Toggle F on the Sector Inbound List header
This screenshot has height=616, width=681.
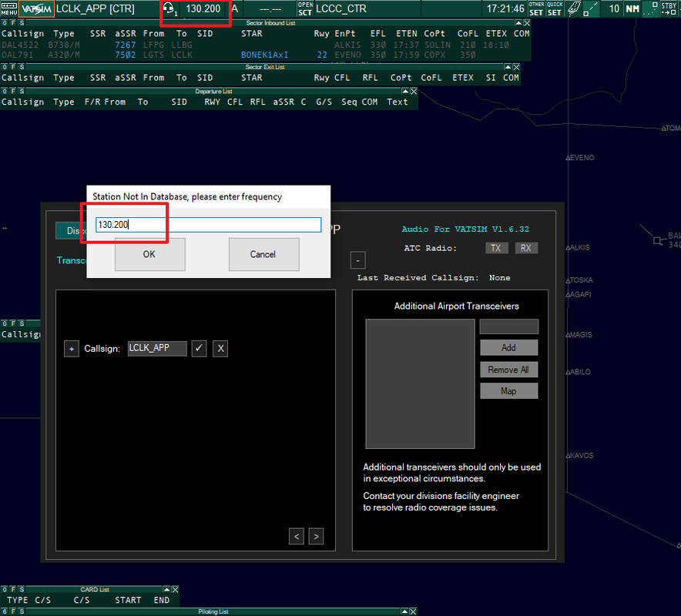point(13,22)
